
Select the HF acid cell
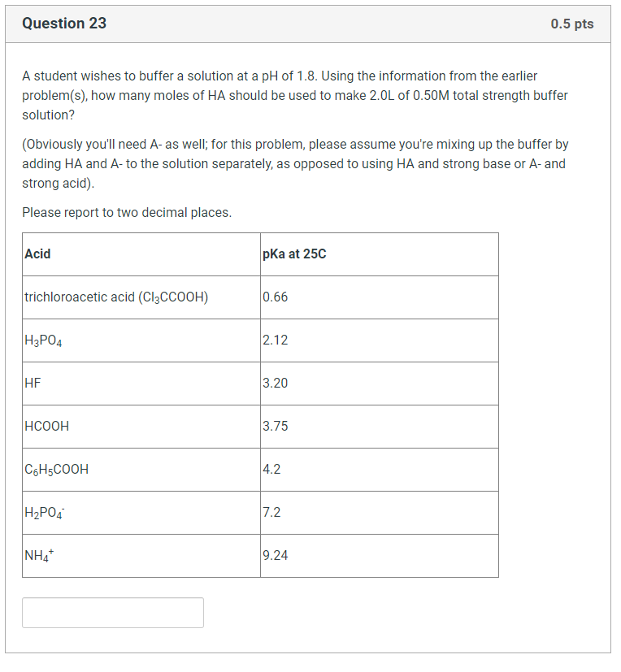[x=33, y=383]
